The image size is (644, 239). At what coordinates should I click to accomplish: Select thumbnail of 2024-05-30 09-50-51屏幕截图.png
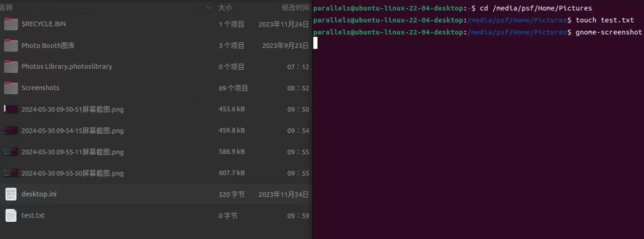[x=11, y=109]
